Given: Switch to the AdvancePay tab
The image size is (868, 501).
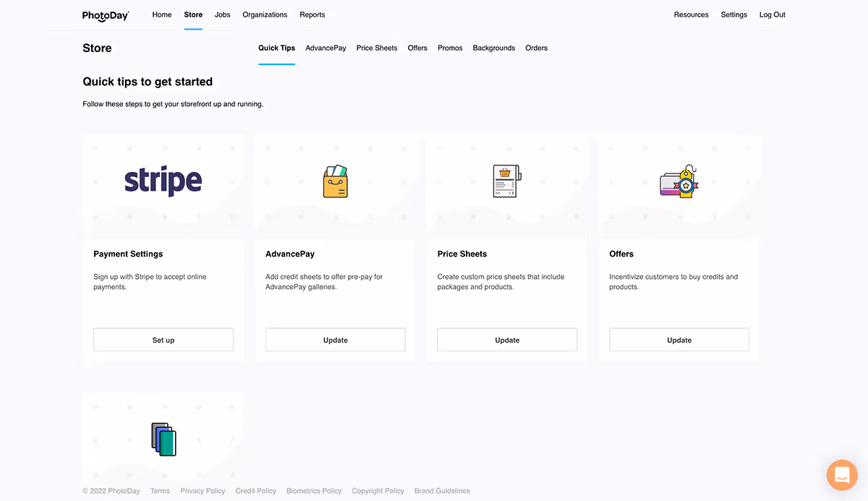Looking at the screenshot, I should pos(325,48).
